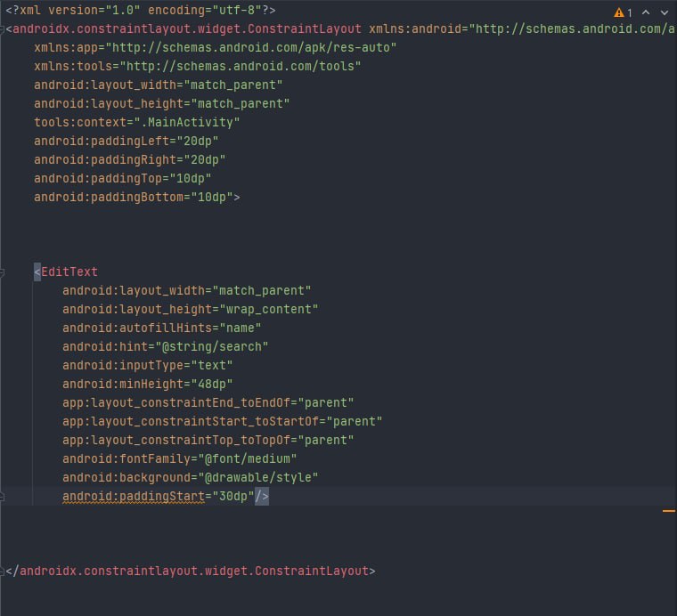Click xmlns:app res-auto attribute line
The image size is (677, 616).
(215, 47)
